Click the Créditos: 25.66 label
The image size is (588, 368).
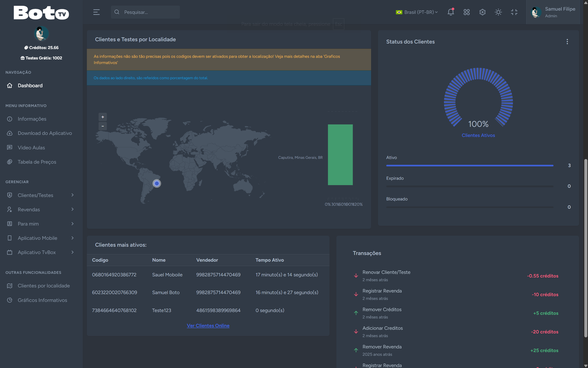pos(41,48)
